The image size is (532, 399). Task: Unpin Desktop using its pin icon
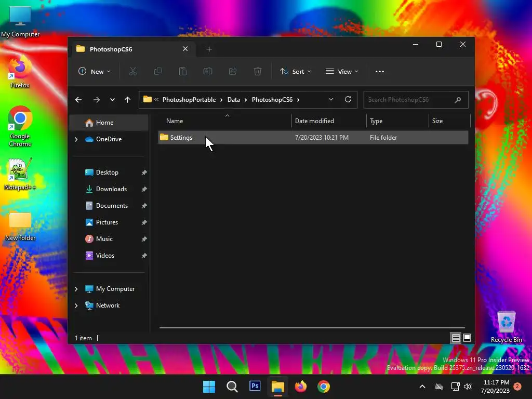(144, 172)
